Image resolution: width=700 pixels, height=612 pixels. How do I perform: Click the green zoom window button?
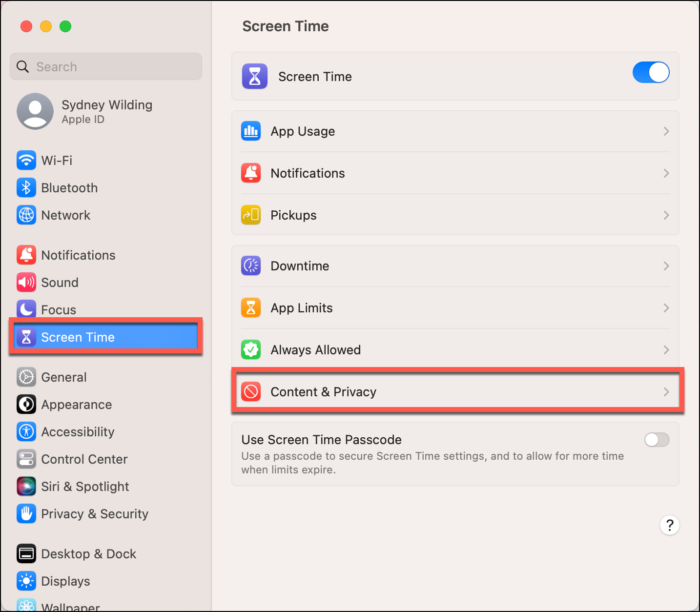(65, 26)
